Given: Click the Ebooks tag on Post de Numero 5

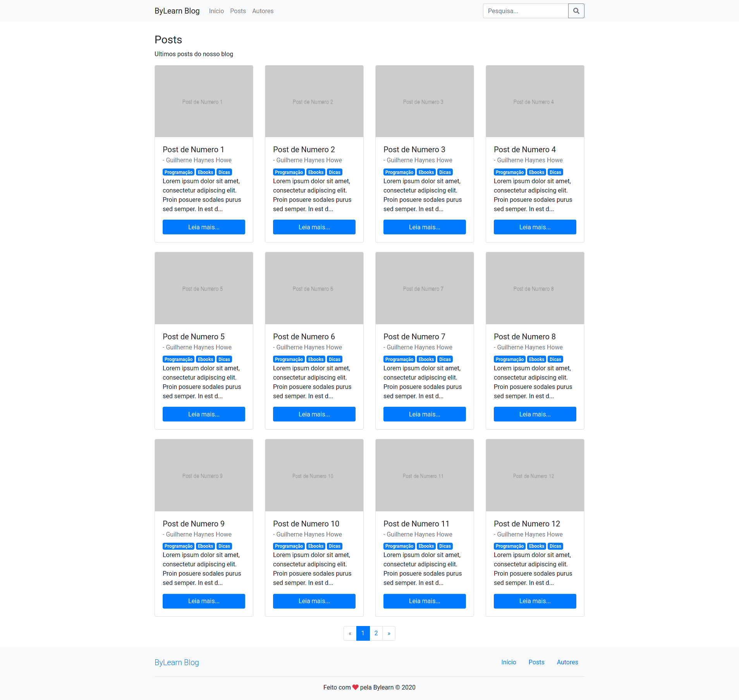Looking at the screenshot, I should (x=205, y=359).
